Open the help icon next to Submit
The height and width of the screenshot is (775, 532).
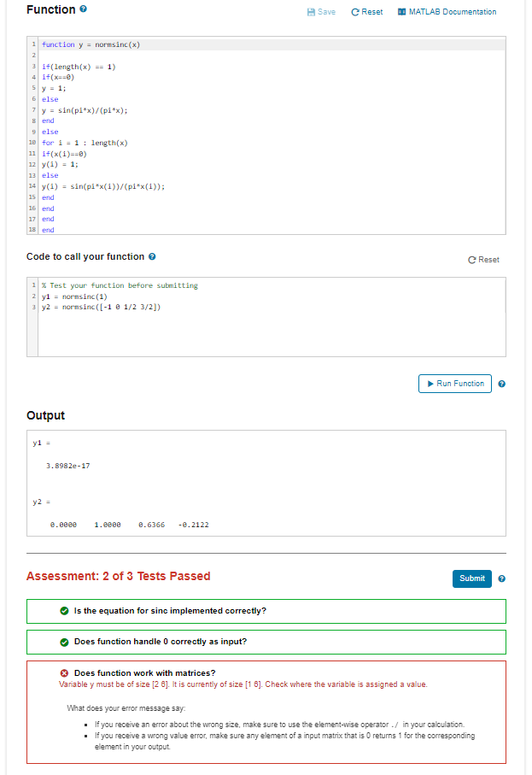[501, 578]
